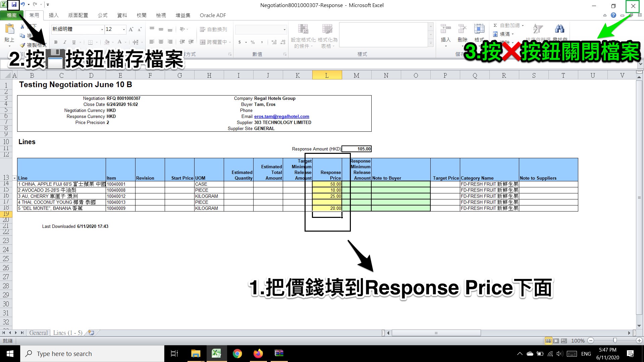Toggle Underline formatting
Viewport: 644px width, 362px height.
74,42
